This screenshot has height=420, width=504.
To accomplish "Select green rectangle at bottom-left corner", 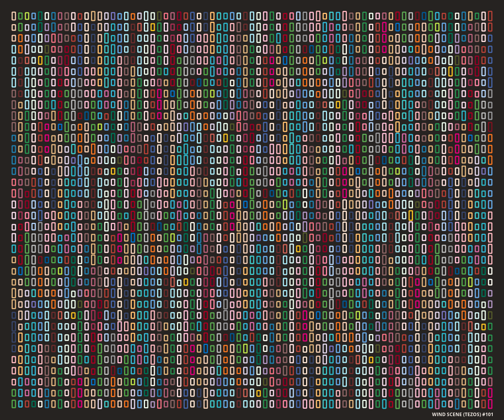I will click(x=14, y=404).
